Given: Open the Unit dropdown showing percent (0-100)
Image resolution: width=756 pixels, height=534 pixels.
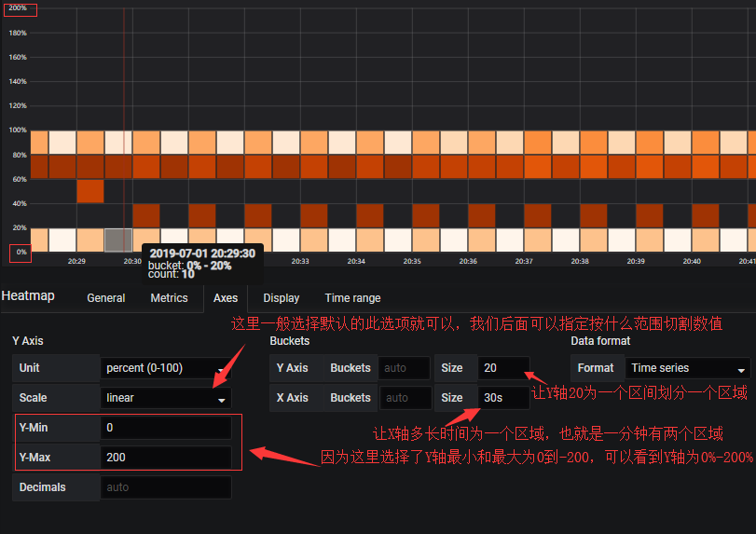Looking at the screenshot, I should coord(165,368).
